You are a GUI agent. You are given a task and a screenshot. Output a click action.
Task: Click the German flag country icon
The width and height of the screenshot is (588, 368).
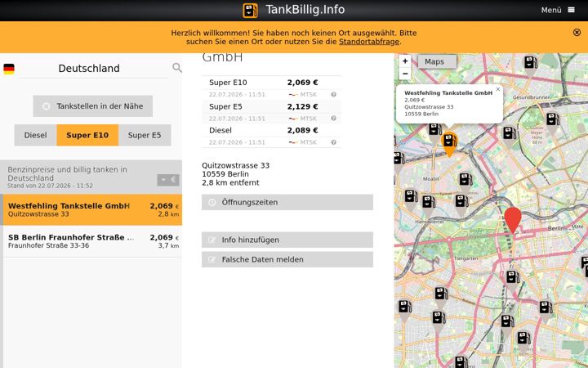point(9,69)
